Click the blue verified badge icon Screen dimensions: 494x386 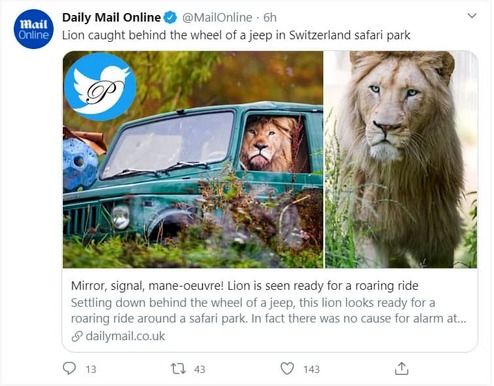tap(171, 18)
